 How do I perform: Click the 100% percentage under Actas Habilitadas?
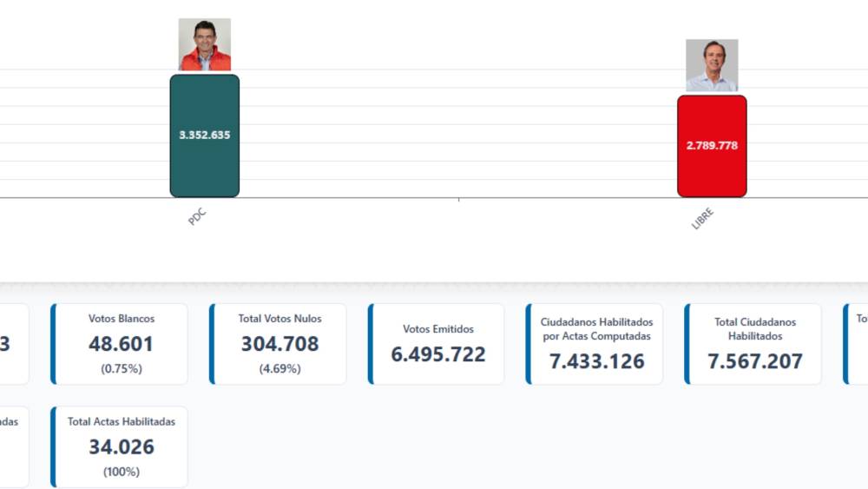point(122,472)
